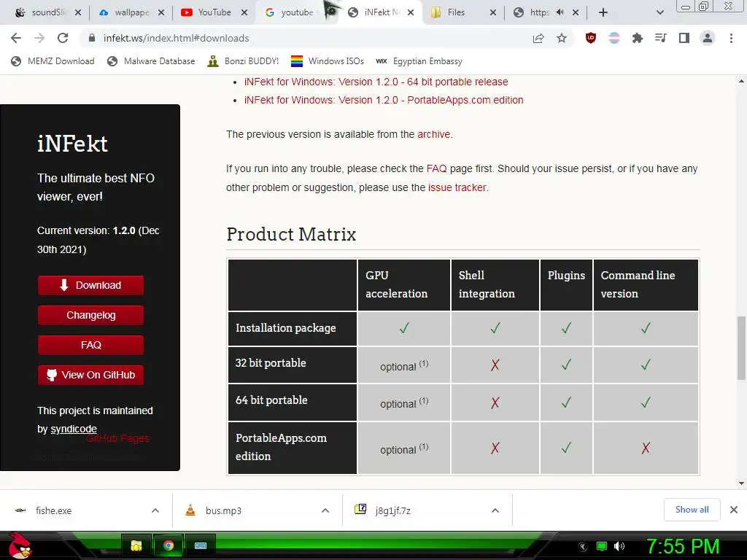Switch to the youtube Google search tab
This screenshot has width=747, height=560.
click(x=290, y=12)
